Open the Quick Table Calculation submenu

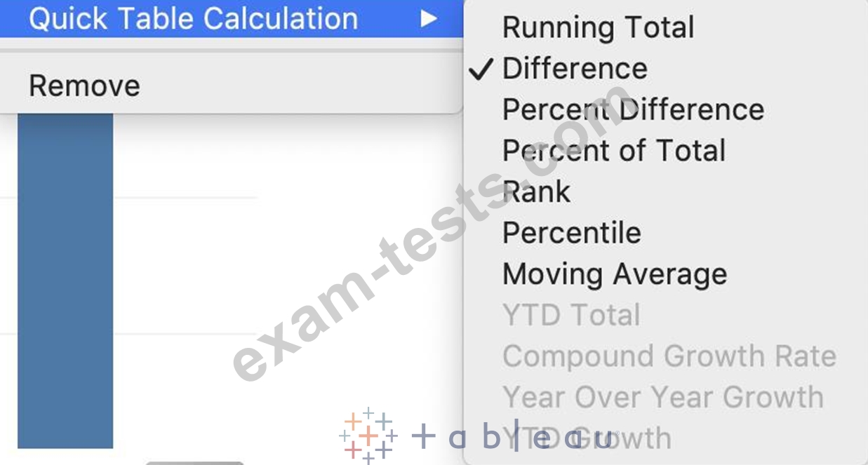point(232,19)
